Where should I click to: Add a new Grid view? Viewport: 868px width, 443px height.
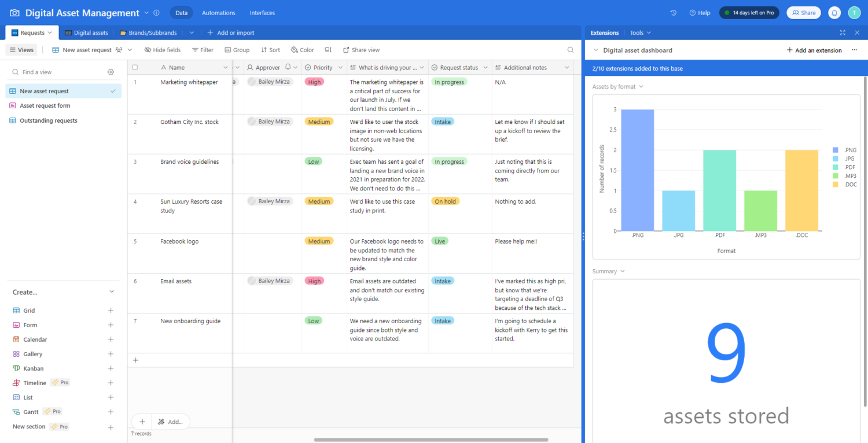click(x=111, y=310)
